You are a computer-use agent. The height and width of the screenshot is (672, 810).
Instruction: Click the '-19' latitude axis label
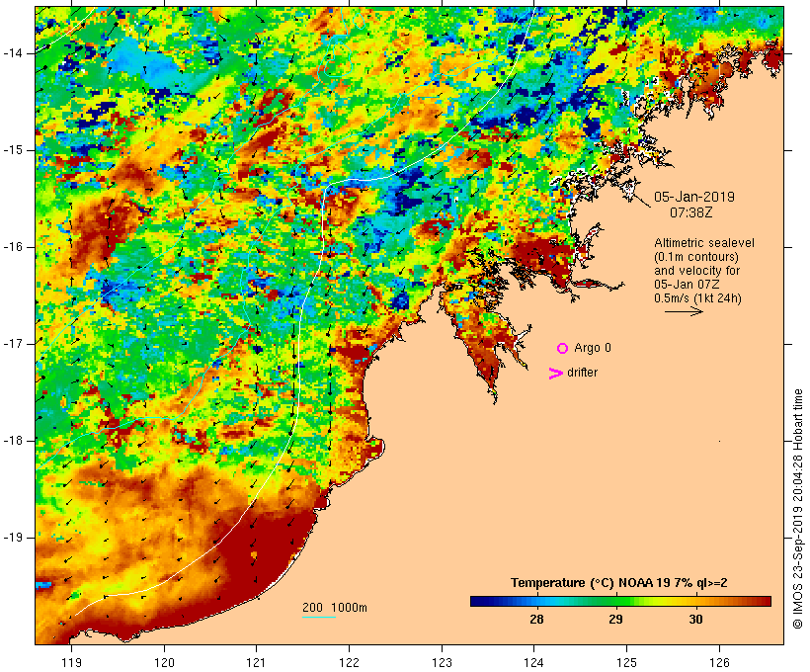[12, 538]
